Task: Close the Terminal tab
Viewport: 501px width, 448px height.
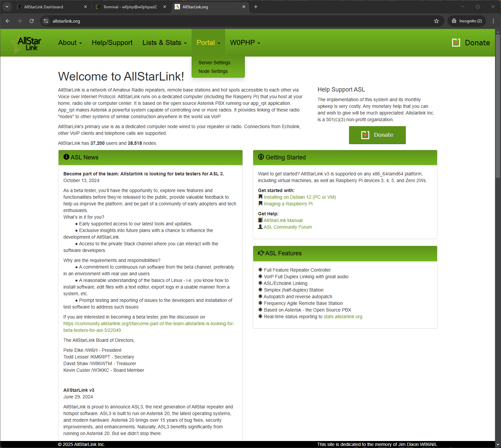Action: click(164, 7)
